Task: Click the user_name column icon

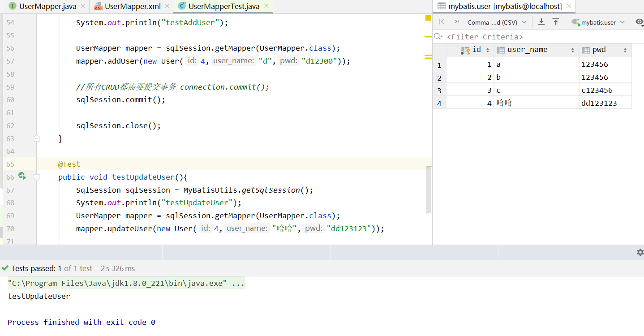Action: [x=501, y=50]
